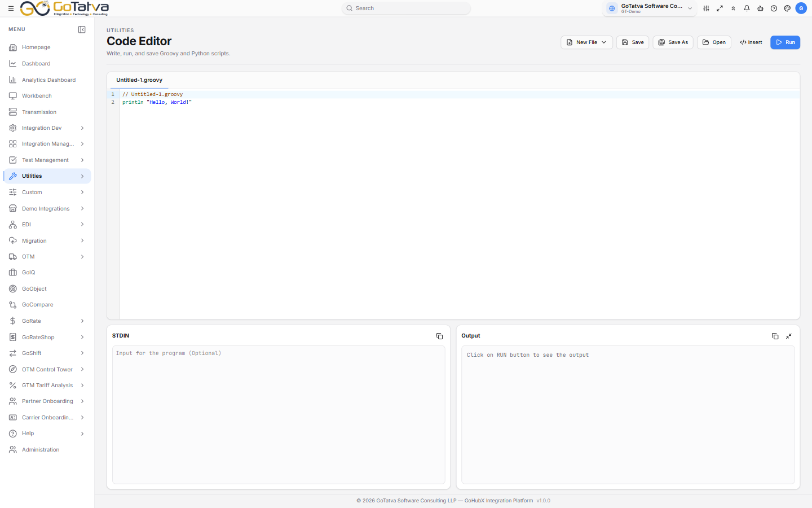Expand Utilities submenu chevron
The height and width of the screenshot is (508, 812).
[x=82, y=176]
